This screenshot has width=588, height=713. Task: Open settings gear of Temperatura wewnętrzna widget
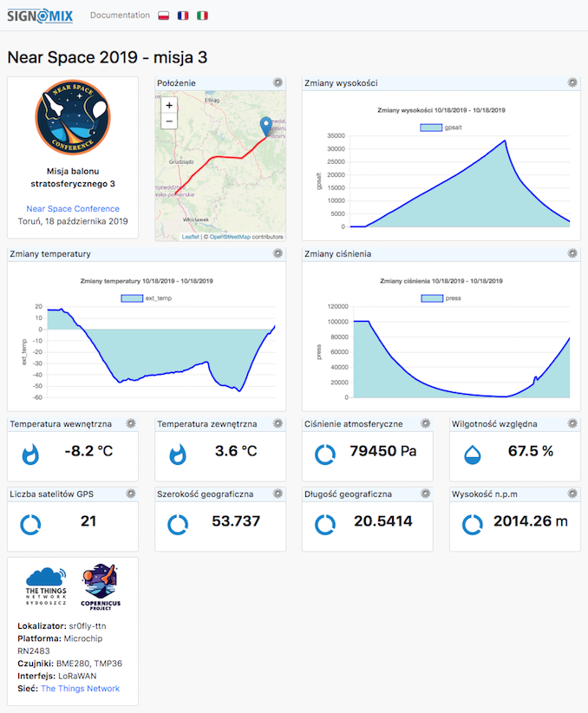tap(130, 423)
